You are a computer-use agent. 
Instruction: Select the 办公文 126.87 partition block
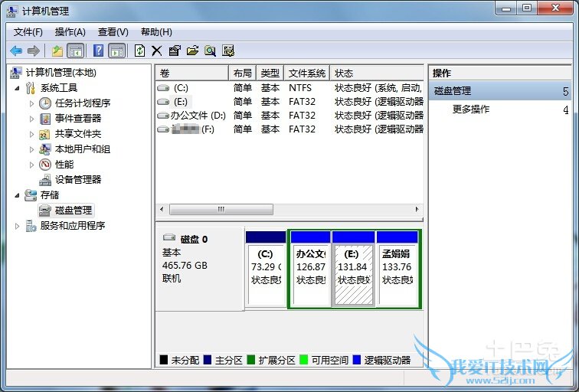[x=310, y=269]
